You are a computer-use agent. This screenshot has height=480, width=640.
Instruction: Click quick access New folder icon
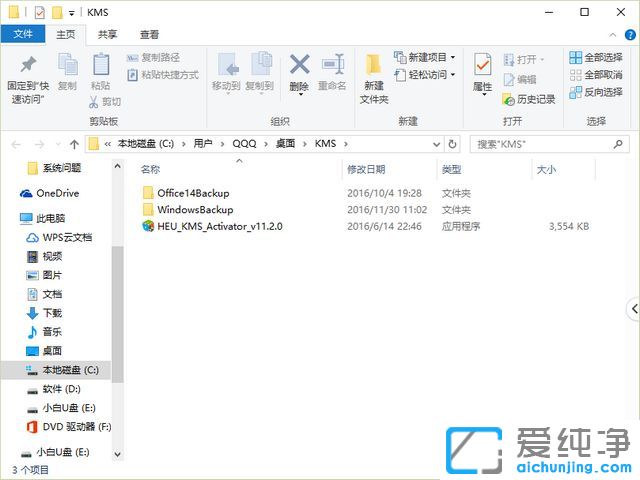point(57,13)
